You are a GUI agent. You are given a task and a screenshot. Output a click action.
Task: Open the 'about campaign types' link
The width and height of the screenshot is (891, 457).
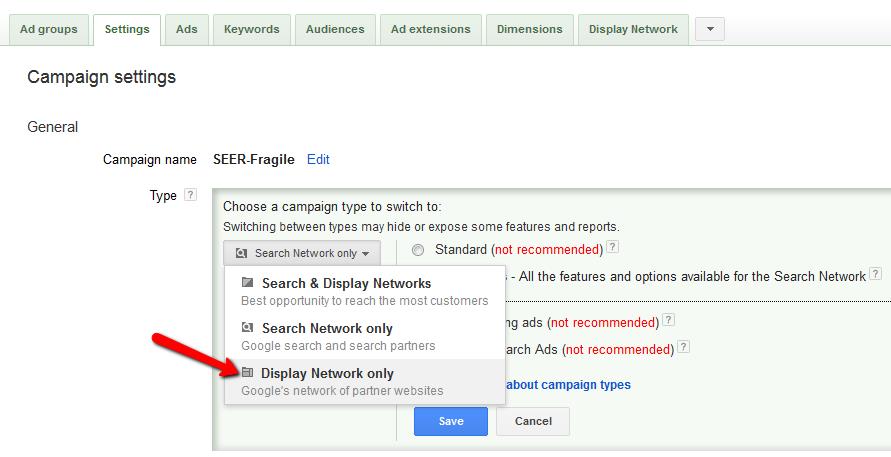point(566,385)
